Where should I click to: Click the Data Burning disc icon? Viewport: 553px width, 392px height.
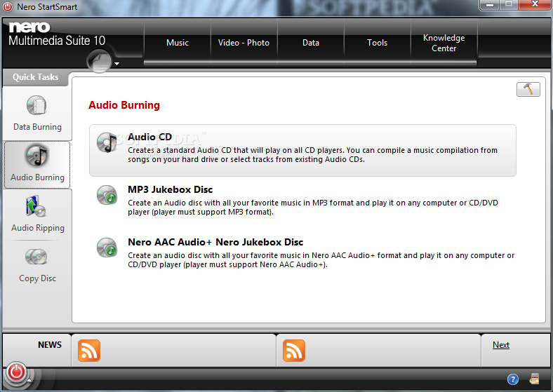36,105
